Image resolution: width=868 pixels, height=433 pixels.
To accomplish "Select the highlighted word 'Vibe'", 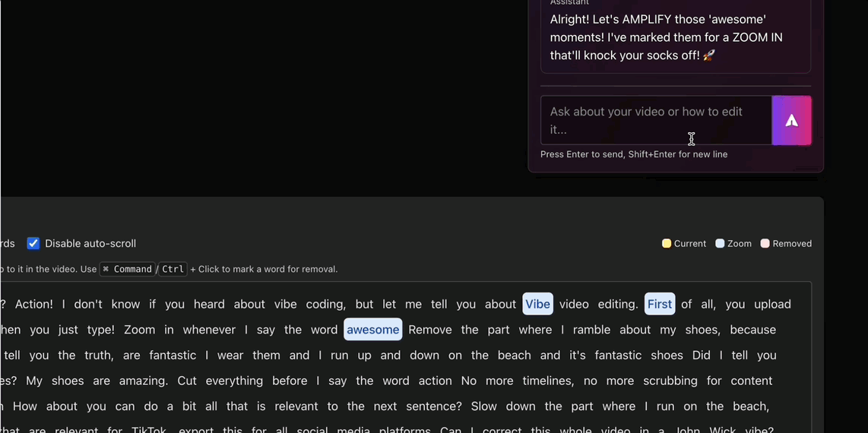I will (x=537, y=304).
